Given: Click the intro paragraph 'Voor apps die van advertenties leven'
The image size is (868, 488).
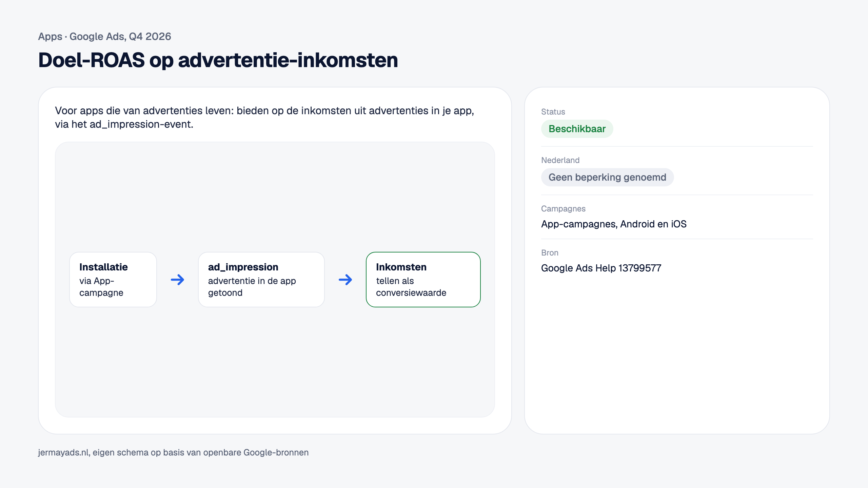Looking at the screenshot, I should [x=264, y=117].
